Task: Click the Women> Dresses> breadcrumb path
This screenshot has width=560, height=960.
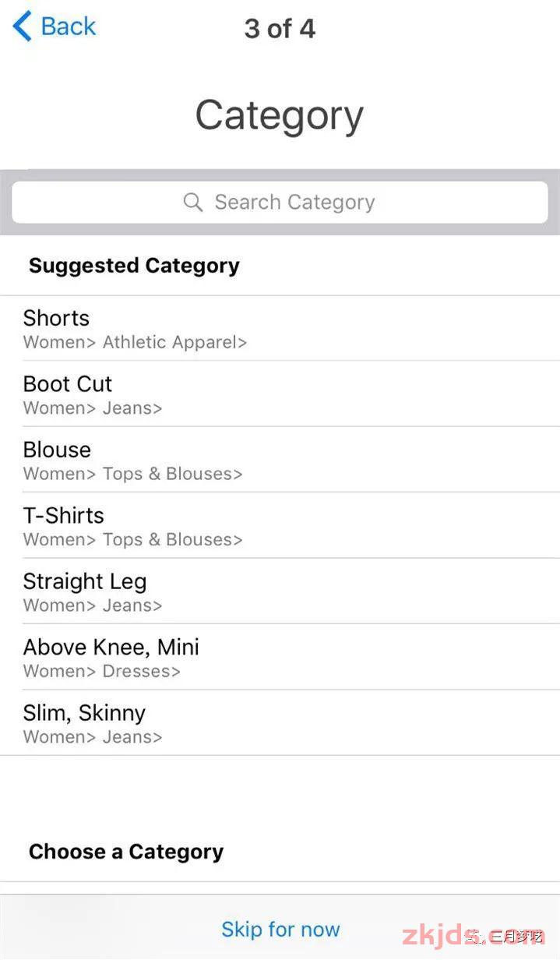Action: (x=101, y=671)
